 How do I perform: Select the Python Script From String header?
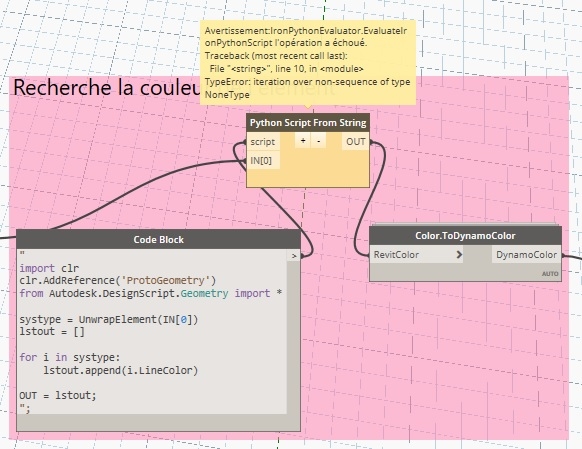pos(308,123)
